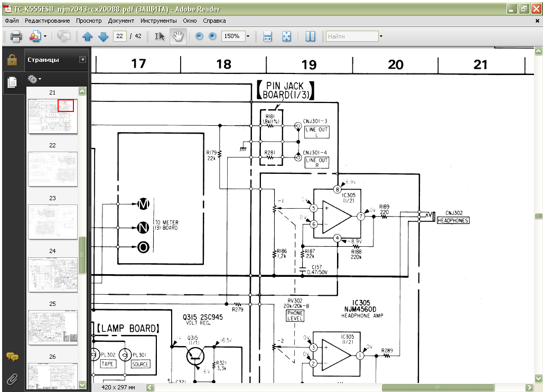Expand the Найти search options arrow
The height and width of the screenshot is (392, 543).
[x=381, y=36]
